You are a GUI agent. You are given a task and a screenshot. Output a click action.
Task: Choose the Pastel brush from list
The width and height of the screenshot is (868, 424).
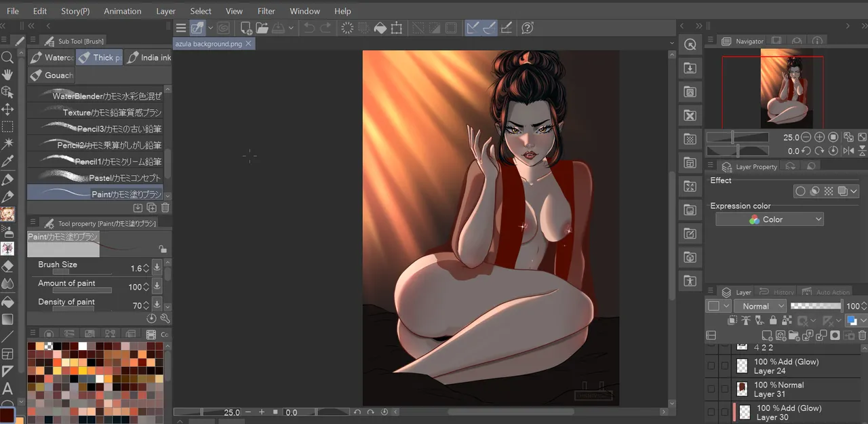coord(95,178)
